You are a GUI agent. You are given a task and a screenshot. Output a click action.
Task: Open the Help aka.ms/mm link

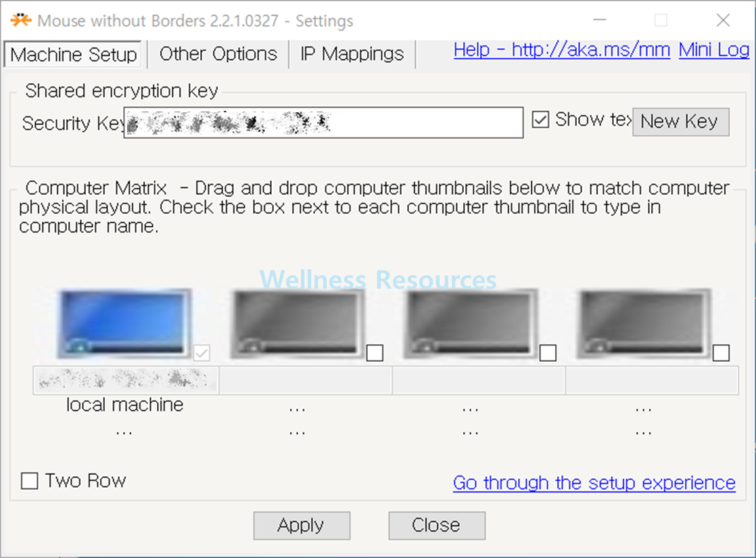tap(562, 49)
